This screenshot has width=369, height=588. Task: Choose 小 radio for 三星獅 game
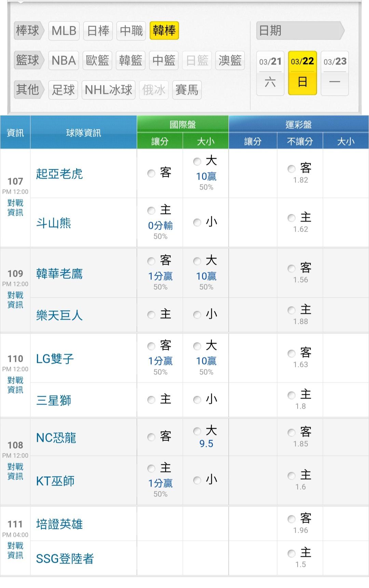[x=197, y=400]
